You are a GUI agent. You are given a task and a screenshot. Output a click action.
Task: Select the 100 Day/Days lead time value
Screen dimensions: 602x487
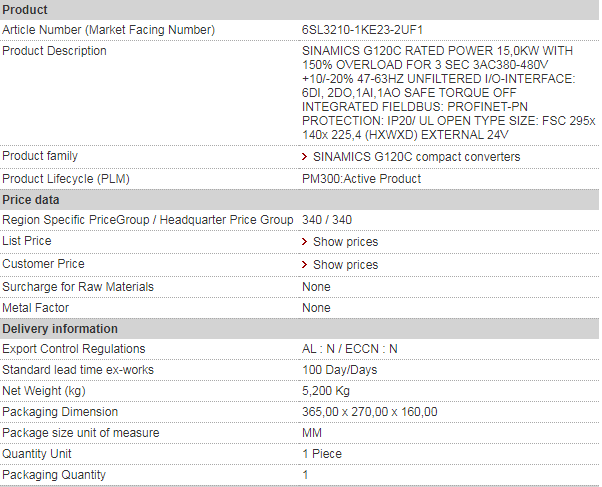(x=339, y=370)
